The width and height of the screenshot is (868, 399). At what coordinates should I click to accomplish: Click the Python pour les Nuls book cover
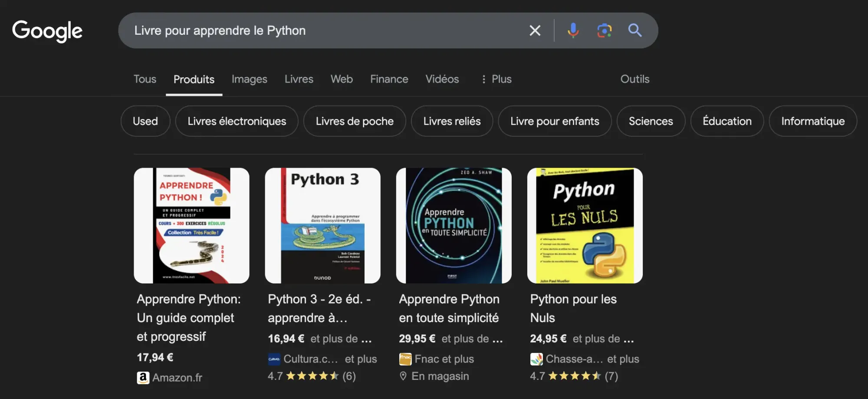tap(584, 225)
